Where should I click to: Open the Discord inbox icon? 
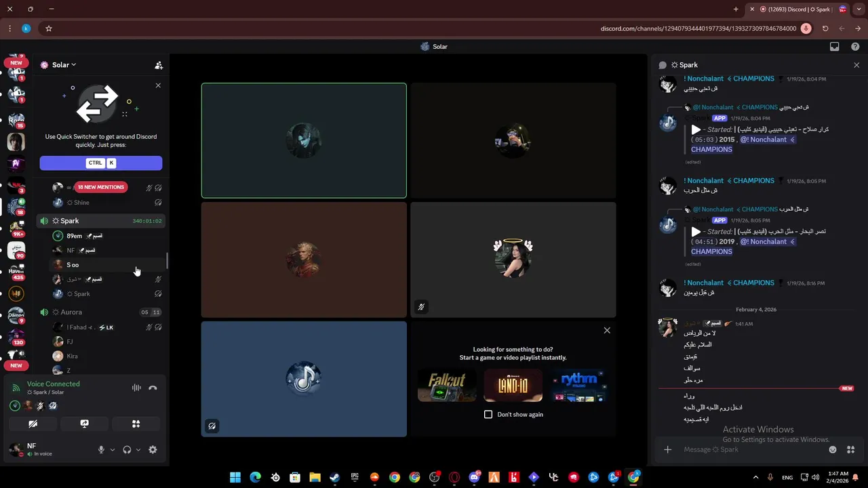[x=835, y=47]
